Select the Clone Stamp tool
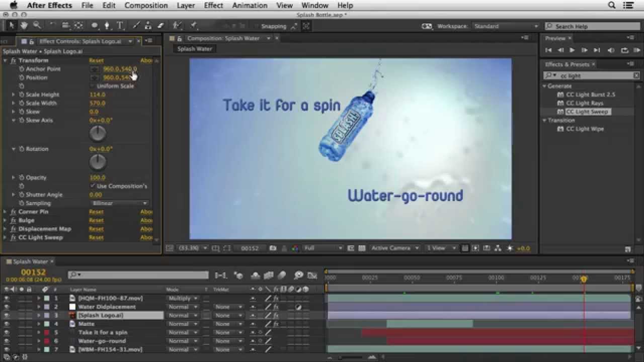 [x=148, y=26]
